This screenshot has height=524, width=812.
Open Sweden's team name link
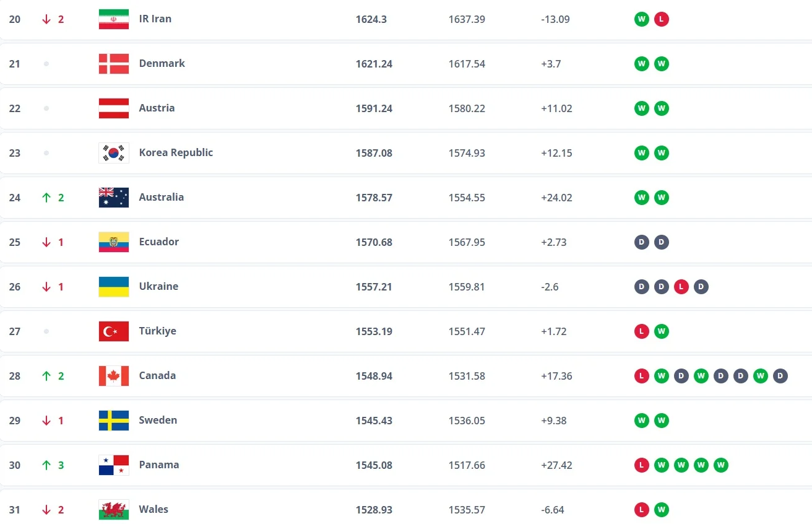(x=158, y=420)
